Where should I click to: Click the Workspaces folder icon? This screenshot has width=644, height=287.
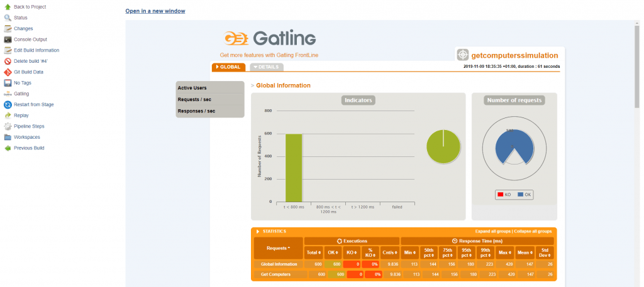(x=8, y=138)
